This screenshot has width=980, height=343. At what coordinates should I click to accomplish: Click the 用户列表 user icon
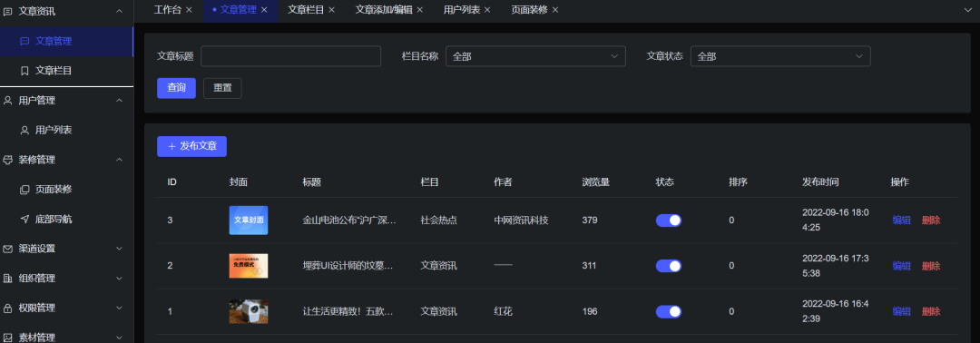[24, 131]
